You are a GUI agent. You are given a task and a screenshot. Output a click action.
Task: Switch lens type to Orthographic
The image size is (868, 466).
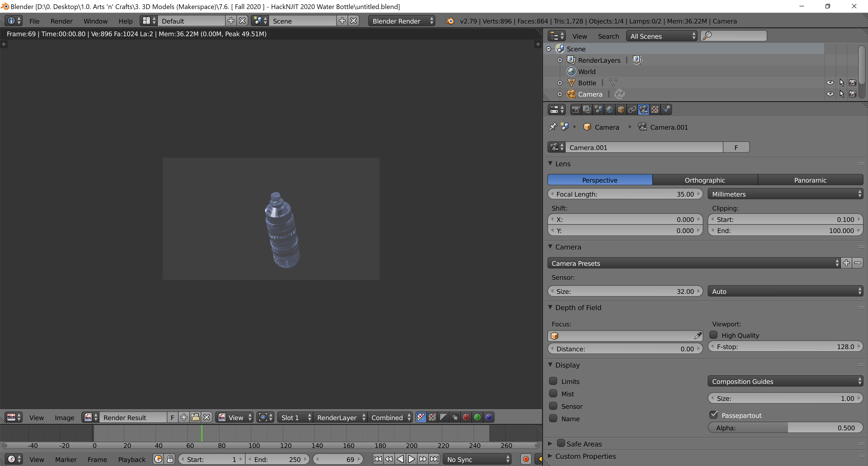pyautogui.click(x=705, y=180)
